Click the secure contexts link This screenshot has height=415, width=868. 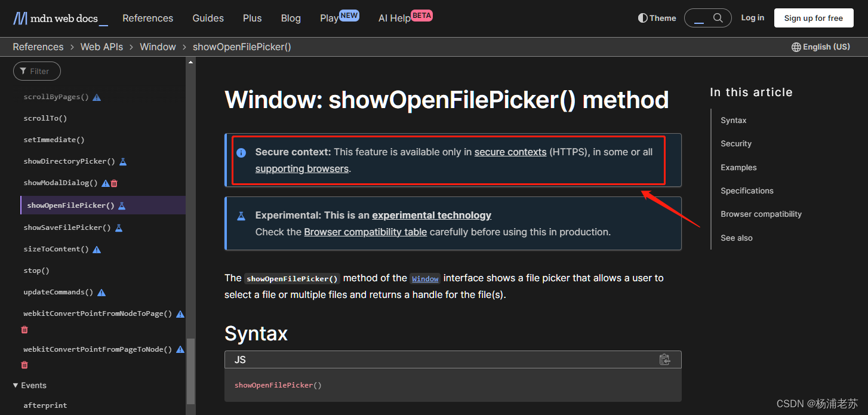pyautogui.click(x=510, y=152)
